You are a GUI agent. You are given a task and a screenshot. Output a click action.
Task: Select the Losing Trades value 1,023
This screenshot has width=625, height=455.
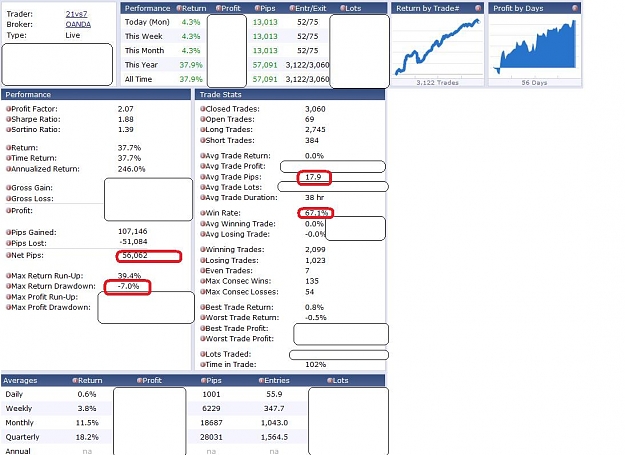coord(315,260)
